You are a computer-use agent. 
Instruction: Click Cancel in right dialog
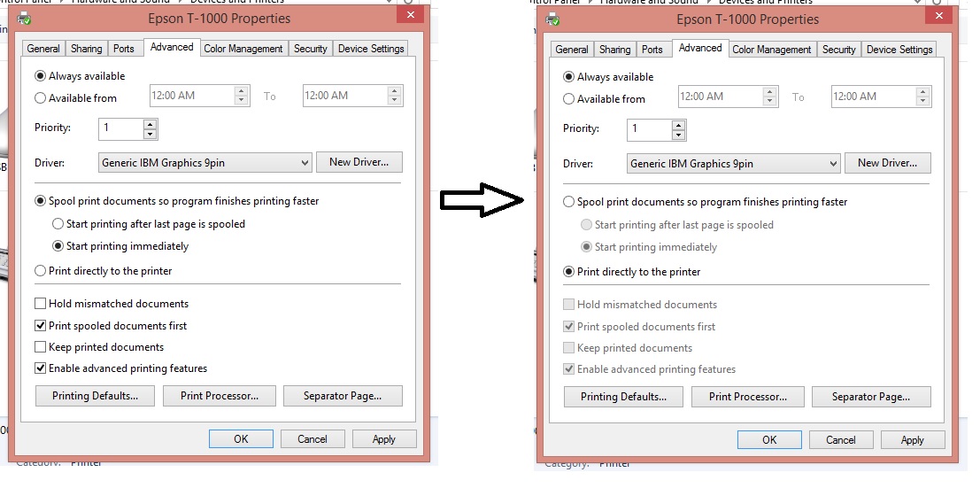tap(841, 440)
